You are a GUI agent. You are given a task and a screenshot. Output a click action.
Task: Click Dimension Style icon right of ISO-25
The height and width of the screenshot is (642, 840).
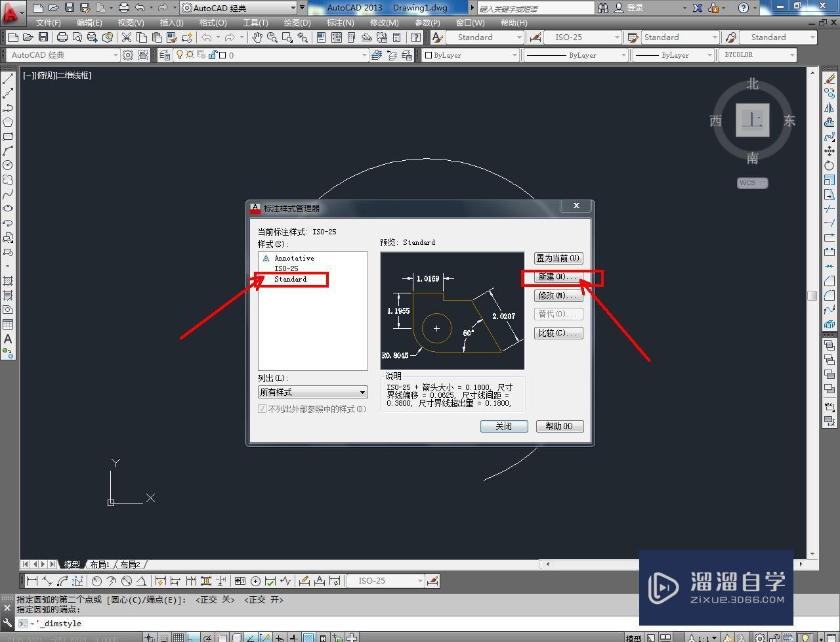[x=432, y=581]
